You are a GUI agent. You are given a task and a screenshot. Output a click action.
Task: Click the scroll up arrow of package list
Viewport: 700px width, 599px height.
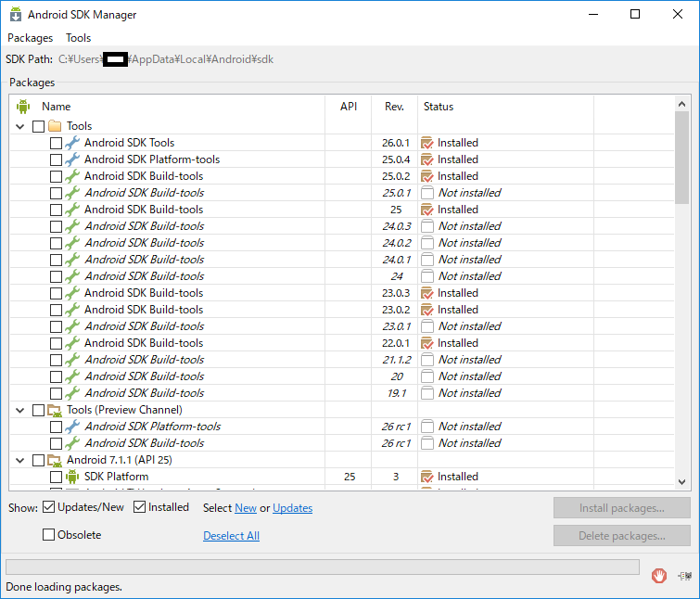pyautogui.click(x=681, y=104)
